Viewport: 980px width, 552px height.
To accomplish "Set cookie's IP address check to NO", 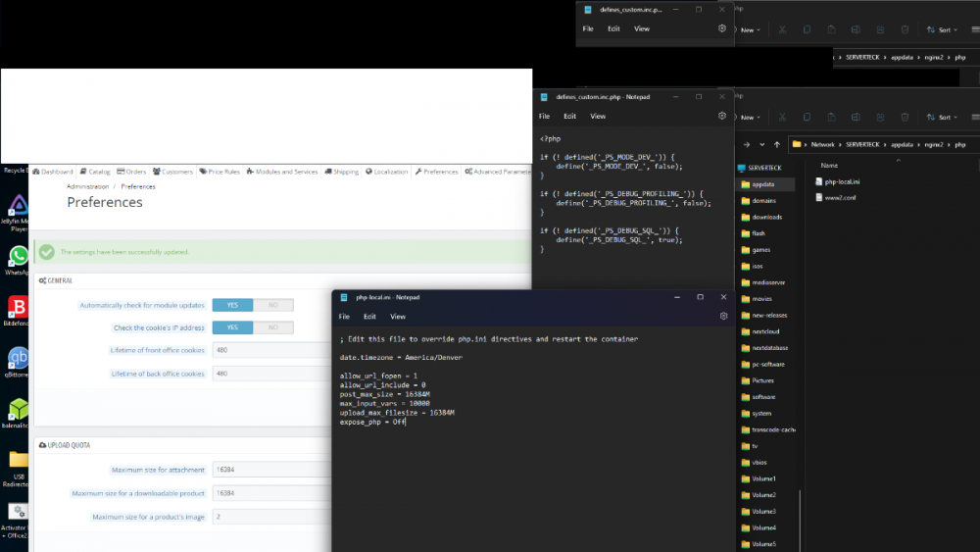I will (x=273, y=327).
